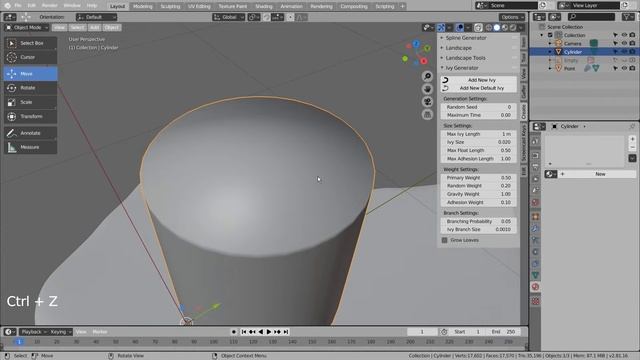Open the Object properties orange square tab
640x360 pixels.
536,217
